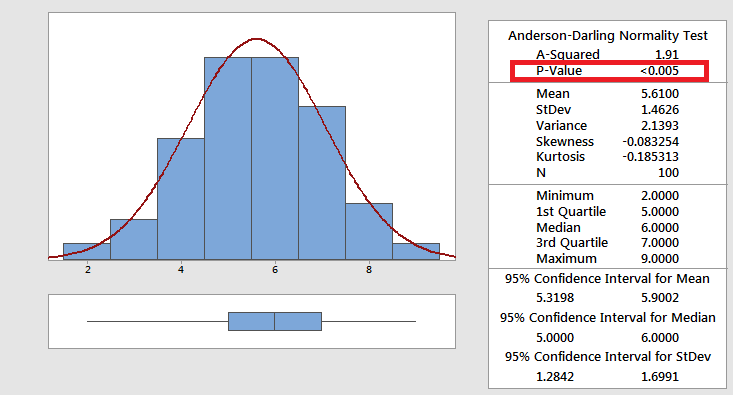
Task: Click the Variance label
Action: [561, 126]
